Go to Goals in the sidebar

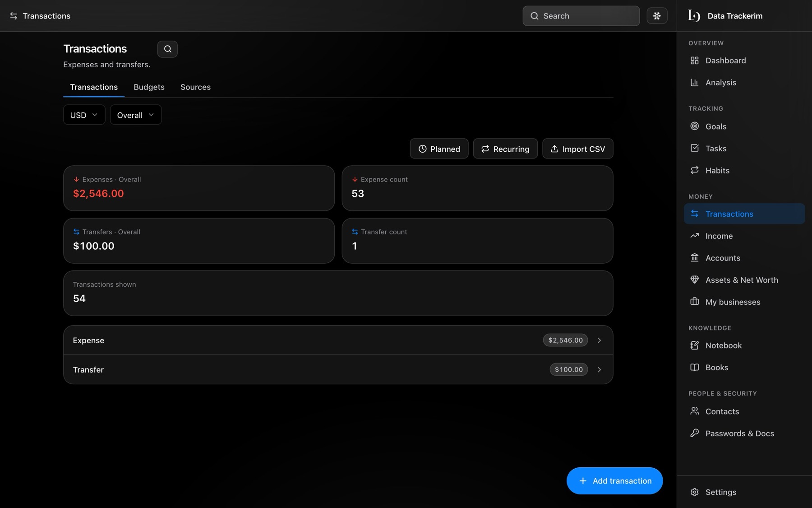point(744,126)
